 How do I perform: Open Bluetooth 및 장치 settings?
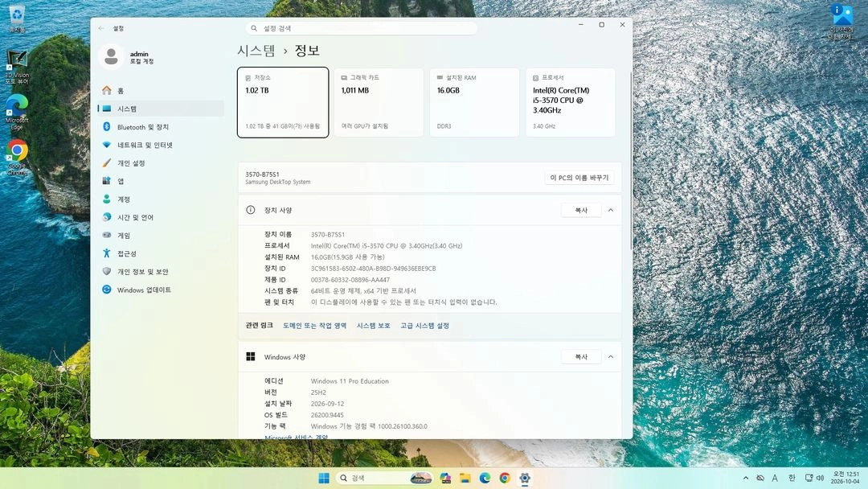point(161,127)
